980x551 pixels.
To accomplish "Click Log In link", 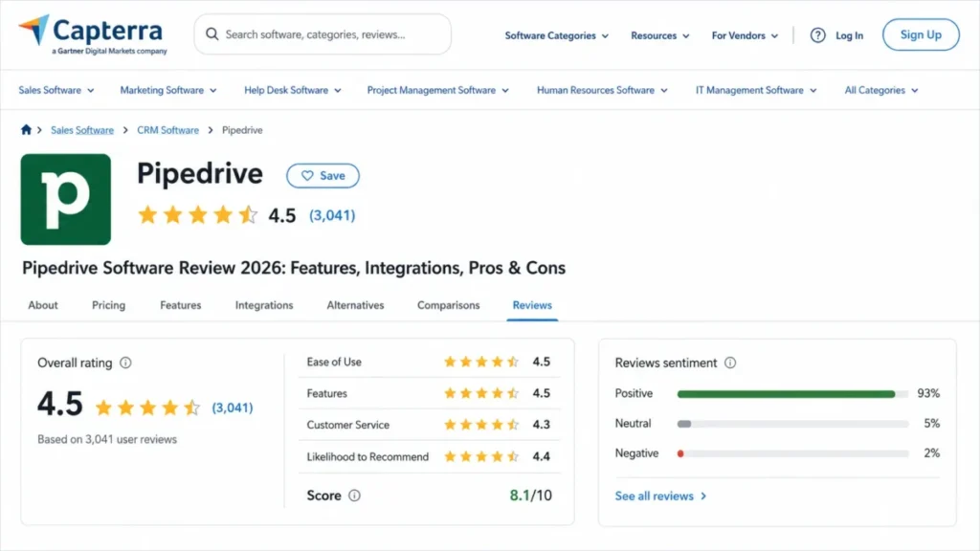I will 850,35.
